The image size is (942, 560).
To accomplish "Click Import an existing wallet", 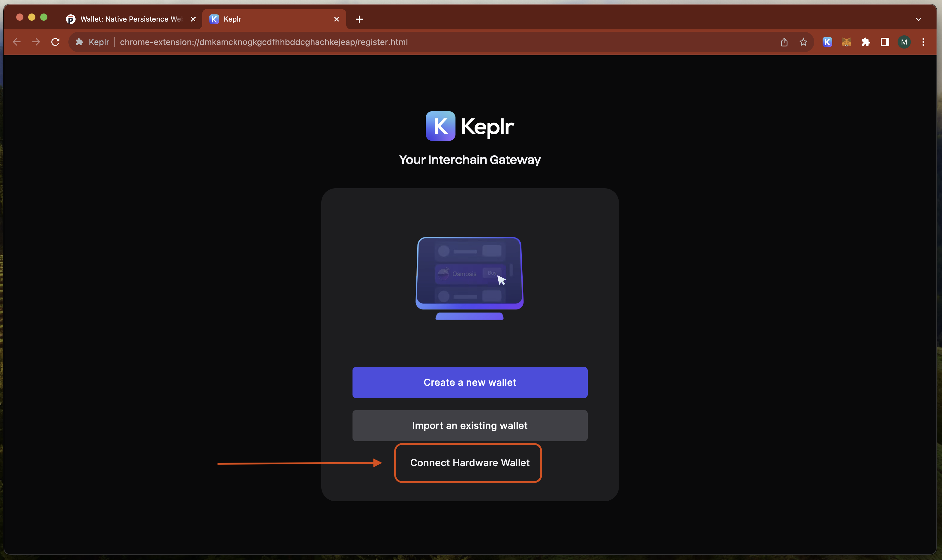I will [470, 425].
